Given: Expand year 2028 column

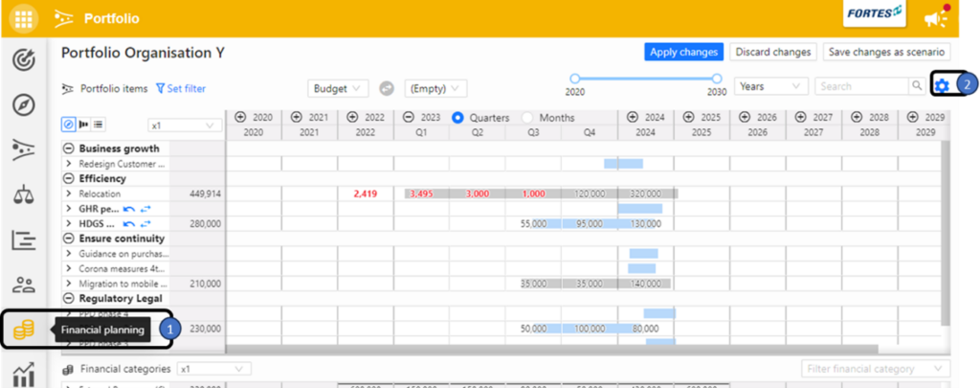Looking at the screenshot, I should 857,117.
